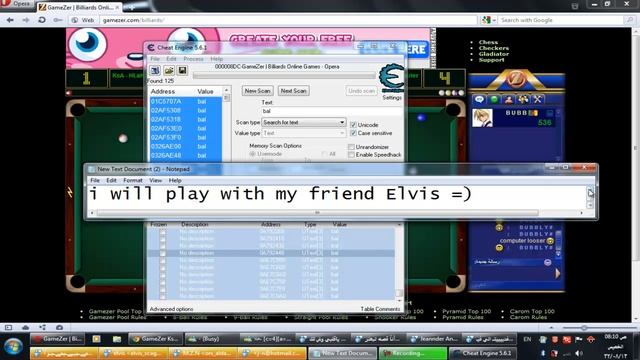Select the All radio button in Memory Scan Options

point(324,154)
